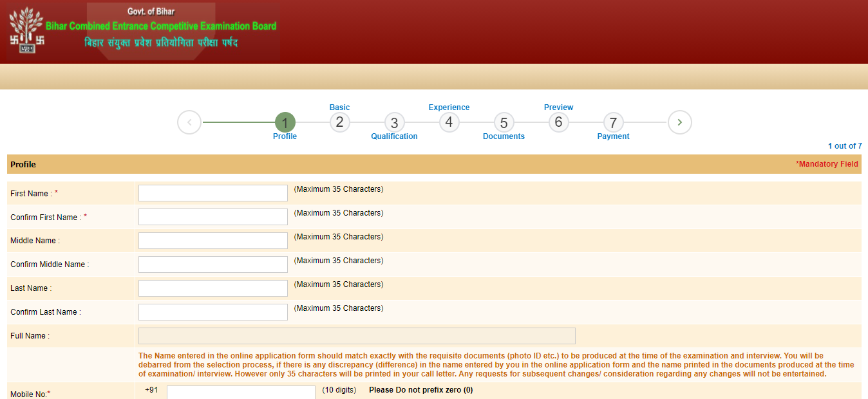This screenshot has width=868, height=399.
Task: Select the Last Name input box
Action: click(212, 288)
